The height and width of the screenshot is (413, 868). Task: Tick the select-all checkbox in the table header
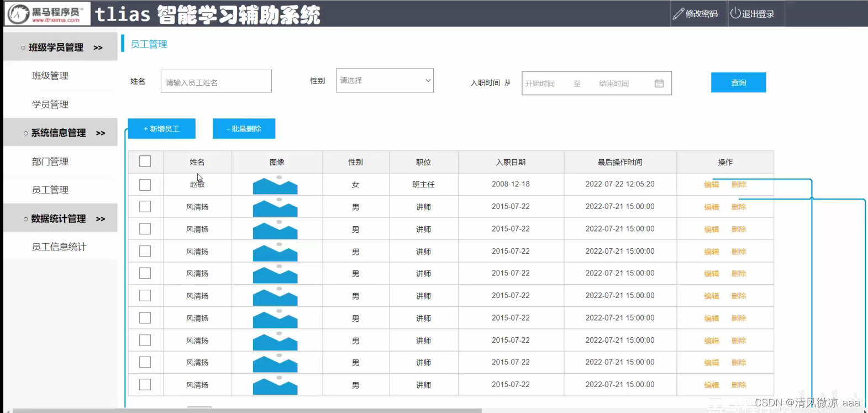pyautogui.click(x=145, y=161)
